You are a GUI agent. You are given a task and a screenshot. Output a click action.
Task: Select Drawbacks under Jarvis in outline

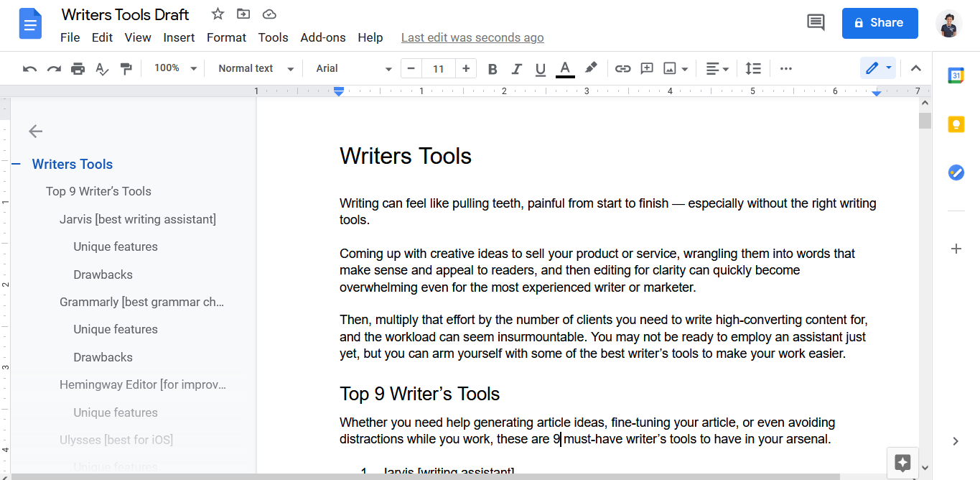tap(103, 274)
